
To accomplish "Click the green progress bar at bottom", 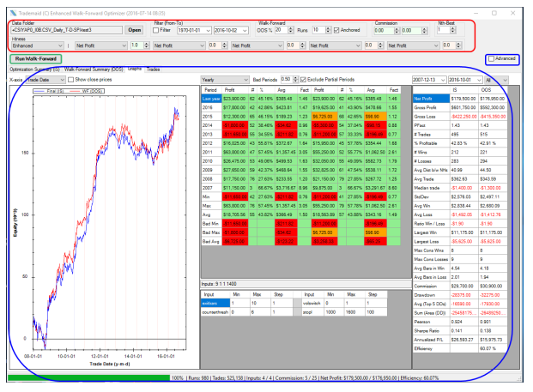I will (86, 377).
